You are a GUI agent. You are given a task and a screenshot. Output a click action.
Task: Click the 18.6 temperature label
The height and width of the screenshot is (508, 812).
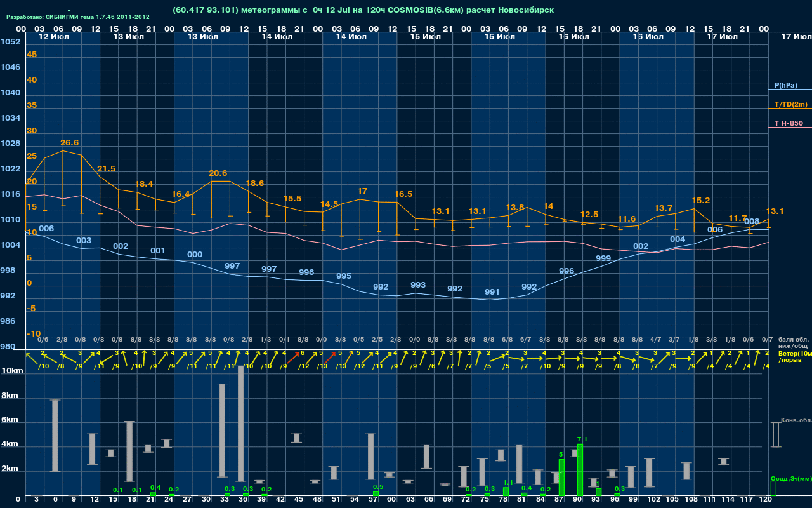point(255,184)
